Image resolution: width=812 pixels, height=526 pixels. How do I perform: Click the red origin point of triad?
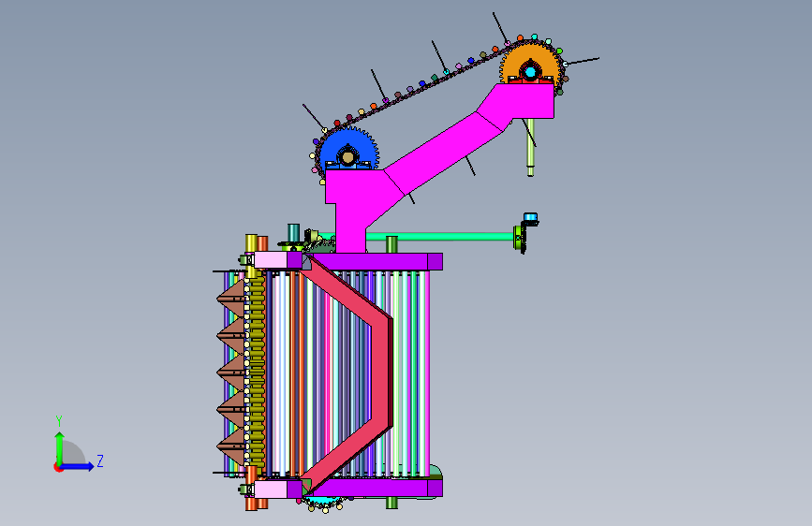point(58,467)
